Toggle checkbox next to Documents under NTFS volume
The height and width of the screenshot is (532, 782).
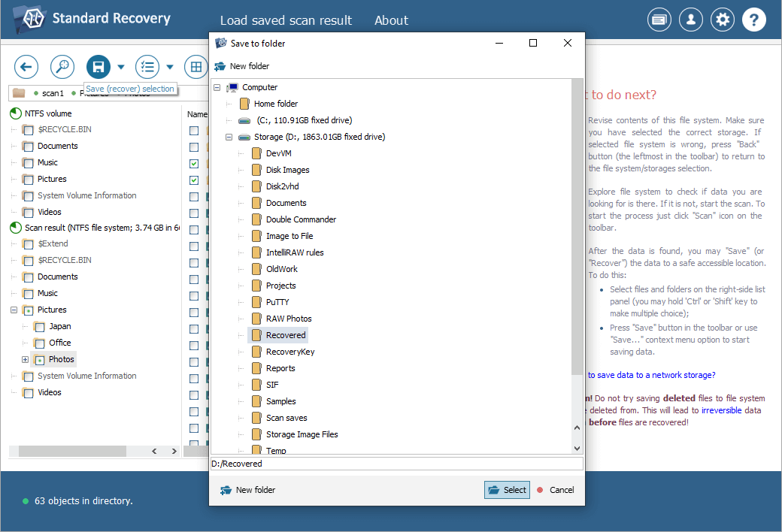click(28, 147)
